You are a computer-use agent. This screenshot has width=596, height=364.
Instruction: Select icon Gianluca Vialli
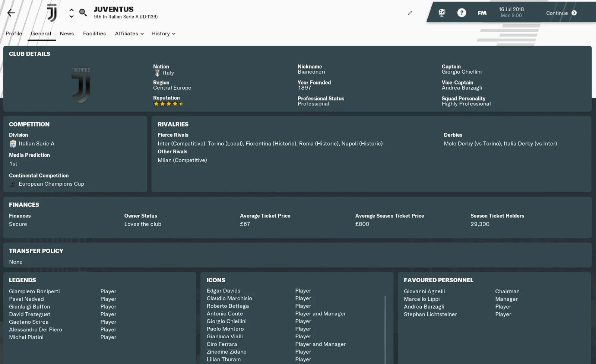pyautogui.click(x=225, y=336)
